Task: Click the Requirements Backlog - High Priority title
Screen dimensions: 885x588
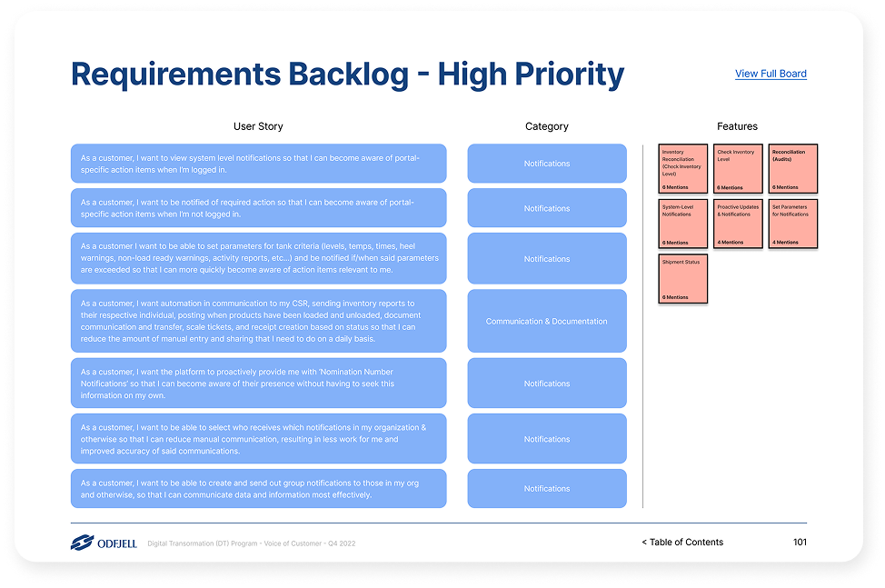Action: 347,75
